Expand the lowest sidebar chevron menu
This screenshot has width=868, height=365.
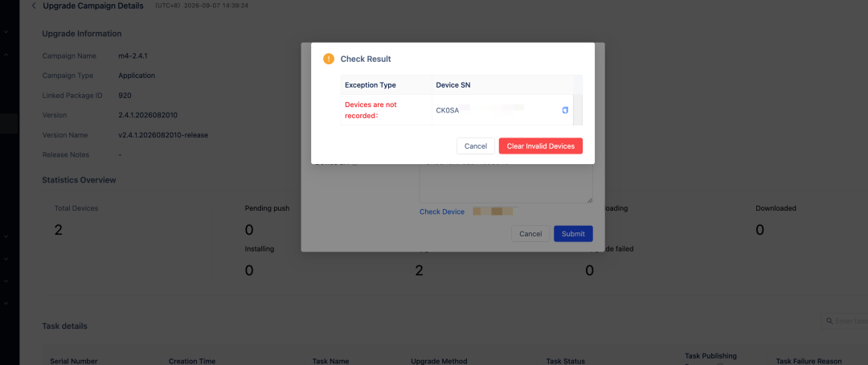tap(6, 304)
